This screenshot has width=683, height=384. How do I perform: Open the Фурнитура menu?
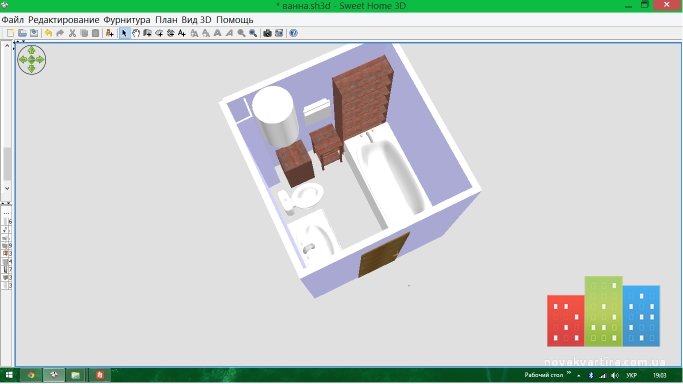pos(127,20)
